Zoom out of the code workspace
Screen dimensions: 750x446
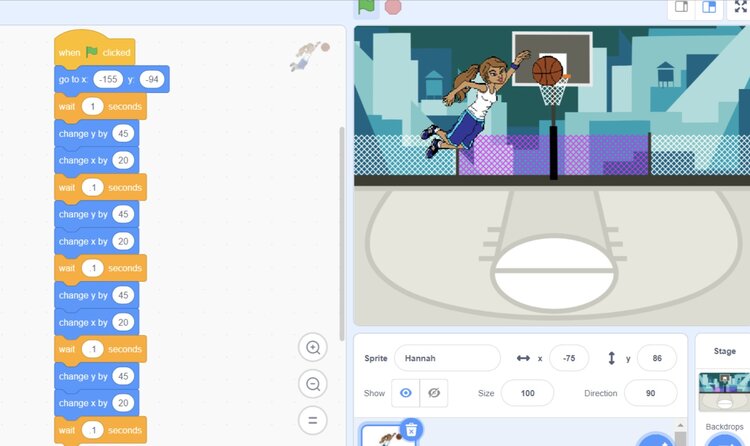pyautogui.click(x=313, y=384)
